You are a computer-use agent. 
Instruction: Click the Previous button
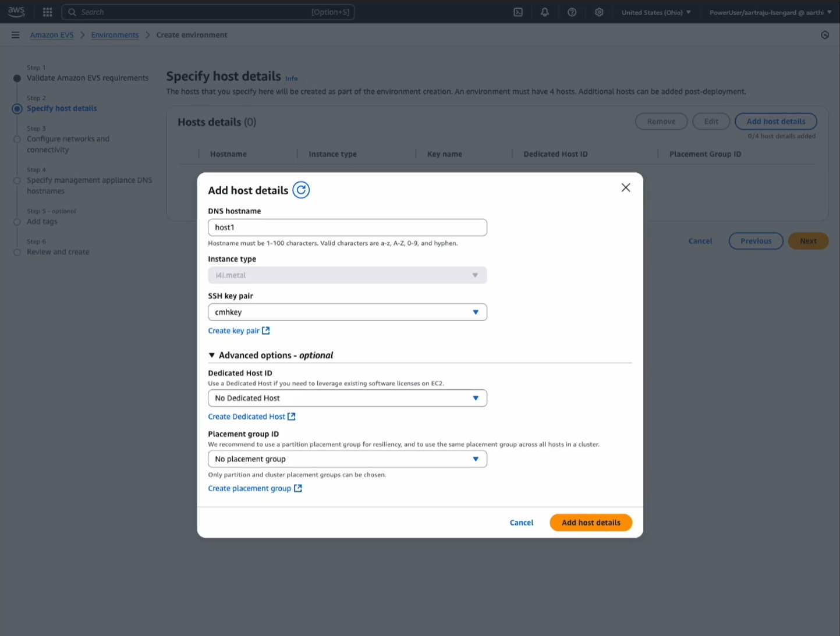(x=756, y=241)
